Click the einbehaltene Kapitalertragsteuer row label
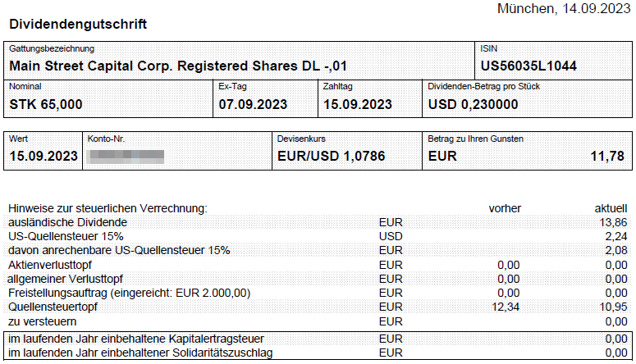The height and width of the screenshot is (364, 636). tap(138, 339)
